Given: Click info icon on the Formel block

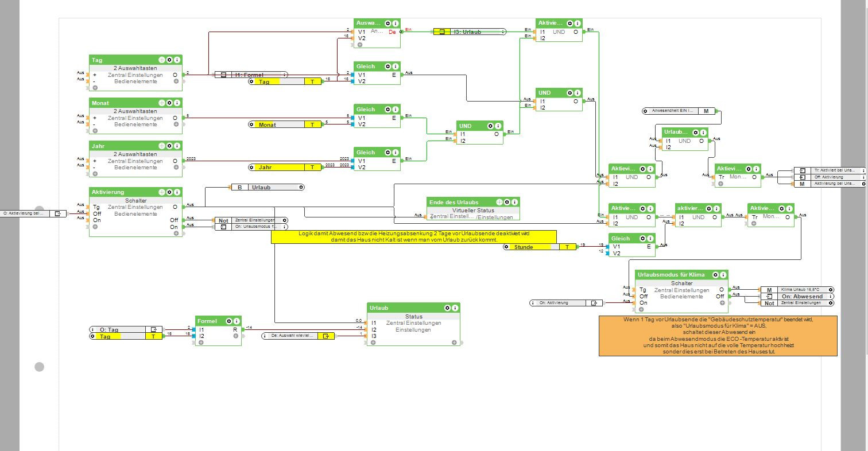Looking at the screenshot, I should click(237, 321).
